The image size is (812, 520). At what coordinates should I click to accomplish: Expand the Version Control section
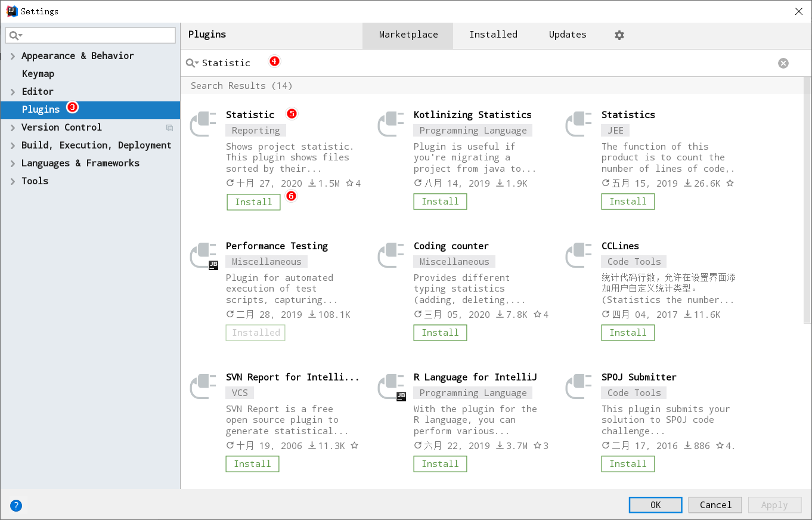pyautogui.click(x=13, y=128)
